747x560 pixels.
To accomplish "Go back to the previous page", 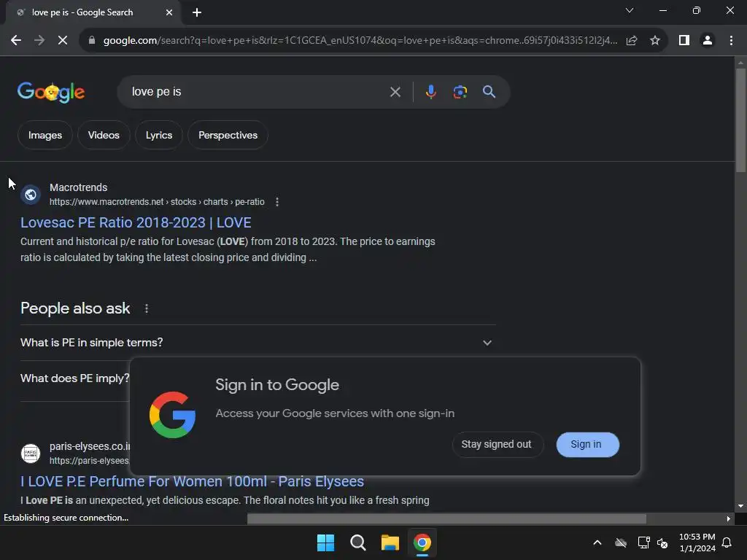I will [x=16, y=41].
